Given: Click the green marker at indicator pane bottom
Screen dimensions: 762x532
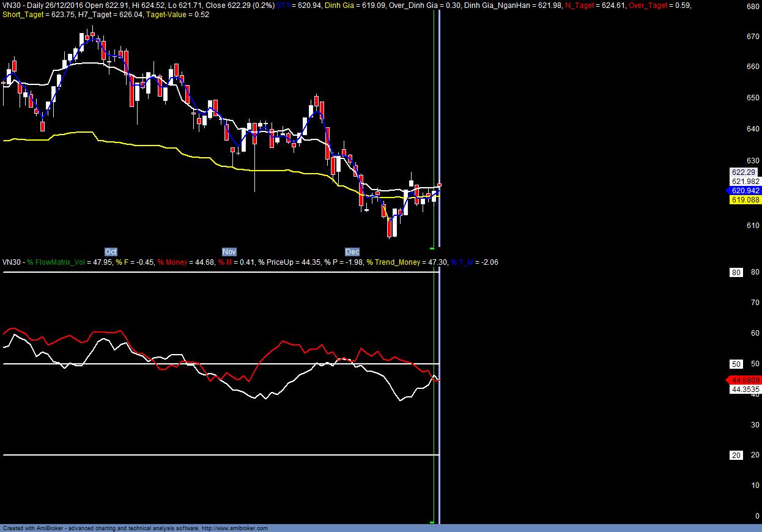Looking at the screenshot, I should (x=432, y=522).
